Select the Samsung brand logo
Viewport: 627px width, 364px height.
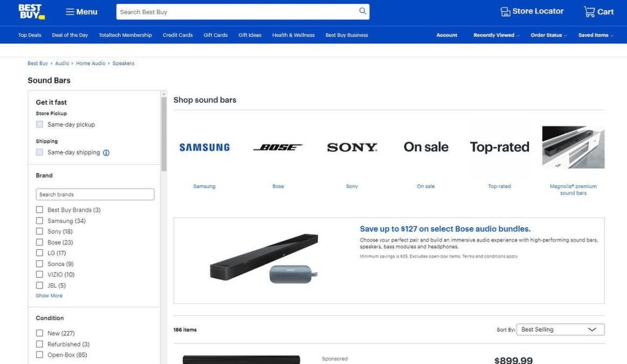[204, 147]
